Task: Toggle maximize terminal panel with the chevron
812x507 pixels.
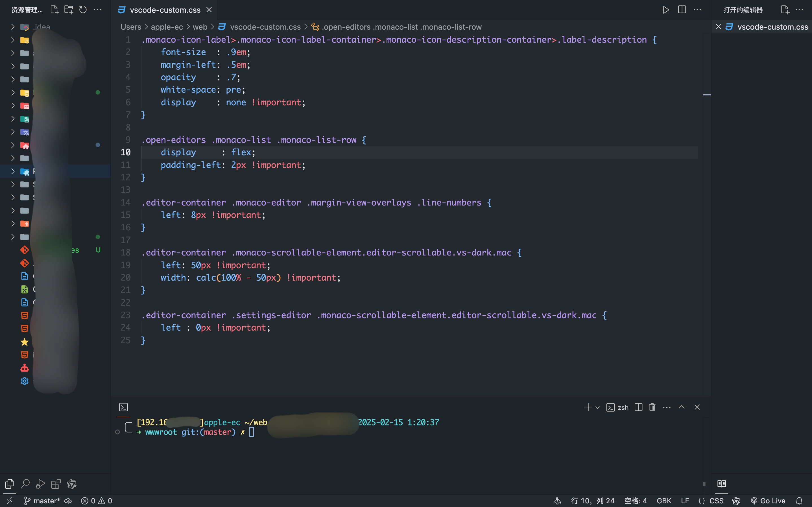Action: point(682,407)
